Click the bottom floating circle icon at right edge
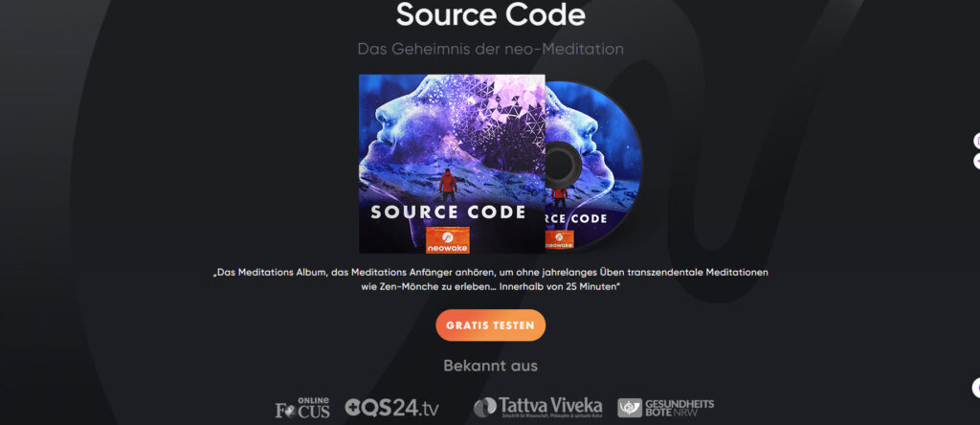This screenshot has width=980, height=425. 975,388
